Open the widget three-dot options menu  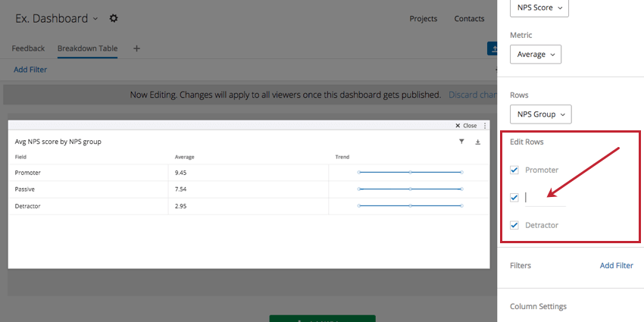[485, 126]
